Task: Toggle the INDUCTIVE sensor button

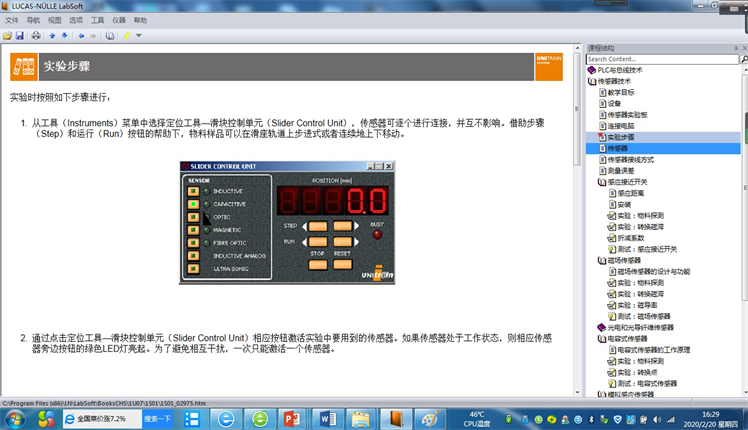Action: coord(193,191)
